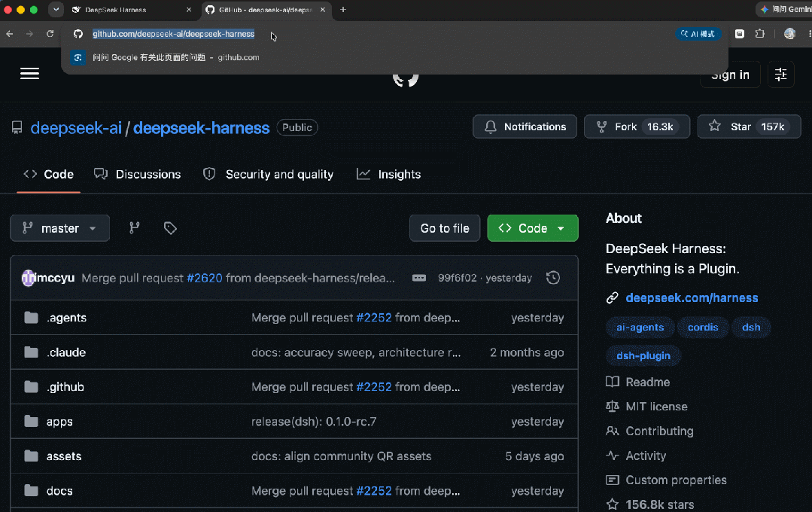Close the DeepSeek Harness browser tab

pos(188,9)
